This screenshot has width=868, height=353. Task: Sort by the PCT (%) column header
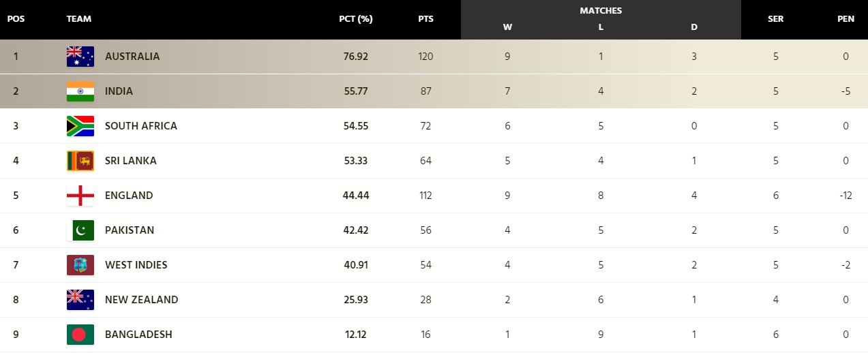(x=355, y=19)
